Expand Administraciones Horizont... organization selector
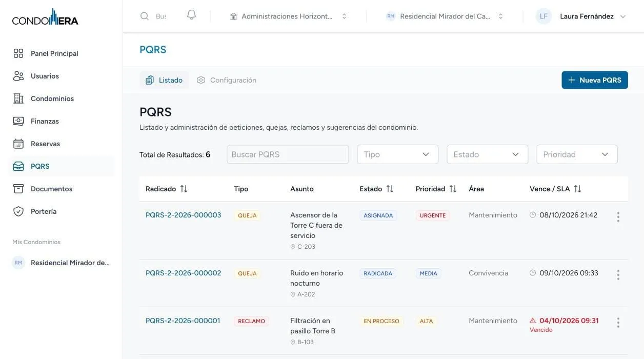644x359 pixels. tap(289, 16)
